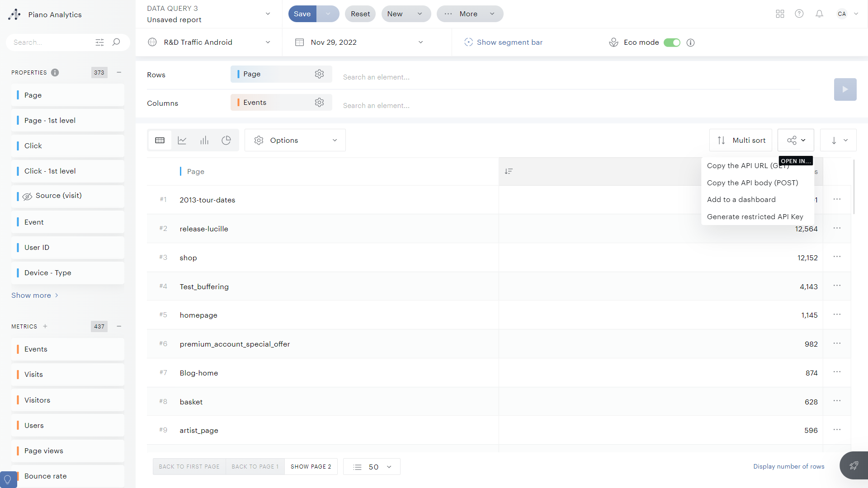
Task: Select Add to a dashboard option
Action: 741,199
